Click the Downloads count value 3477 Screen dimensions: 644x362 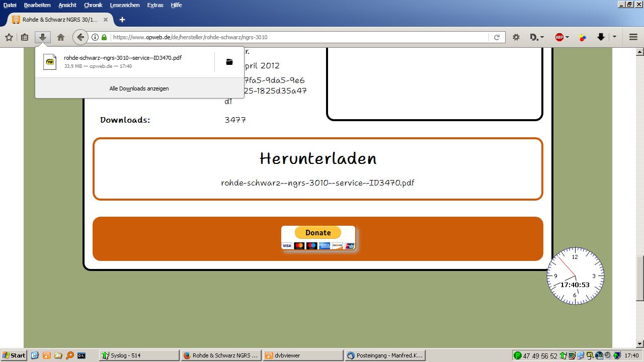coord(235,120)
